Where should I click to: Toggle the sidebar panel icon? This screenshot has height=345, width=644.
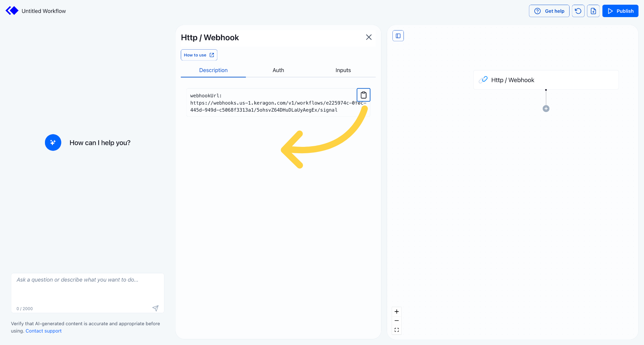coord(398,36)
